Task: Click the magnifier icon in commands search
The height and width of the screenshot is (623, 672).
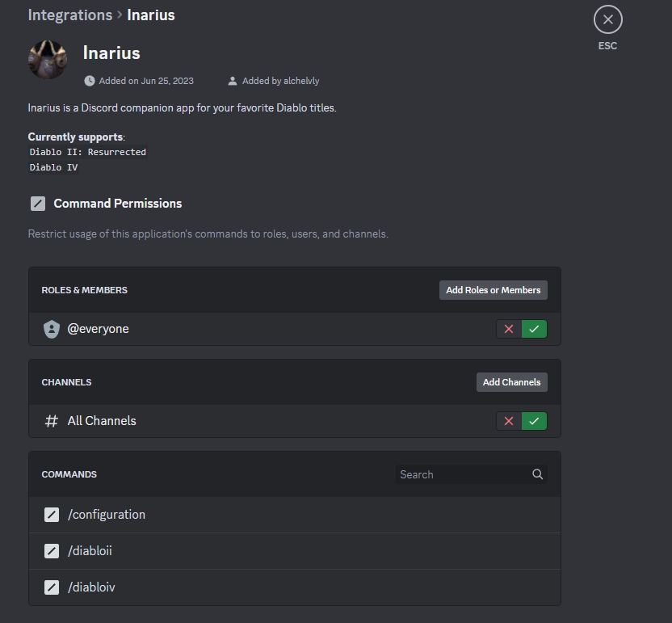Action: point(537,474)
